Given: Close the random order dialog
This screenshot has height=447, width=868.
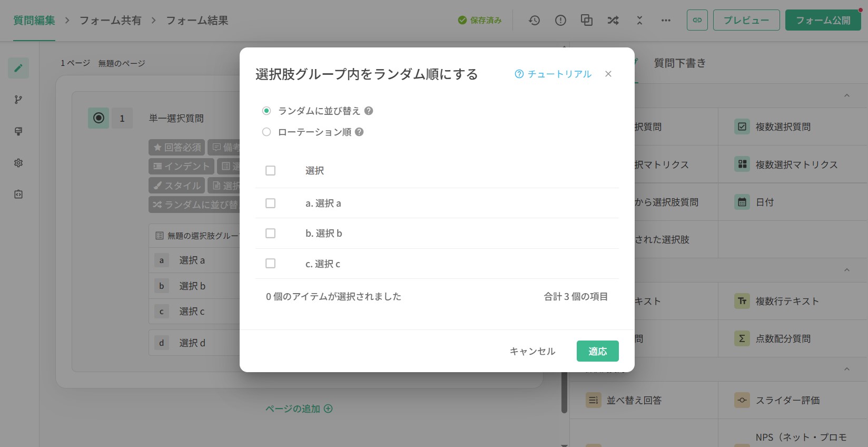Looking at the screenshot, I should pos(608,74).
